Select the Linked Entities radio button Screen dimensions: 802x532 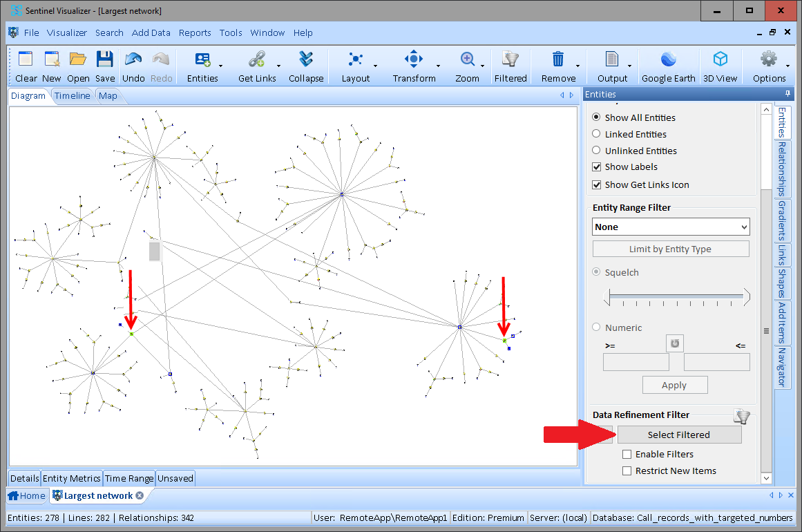pos(597,134)
